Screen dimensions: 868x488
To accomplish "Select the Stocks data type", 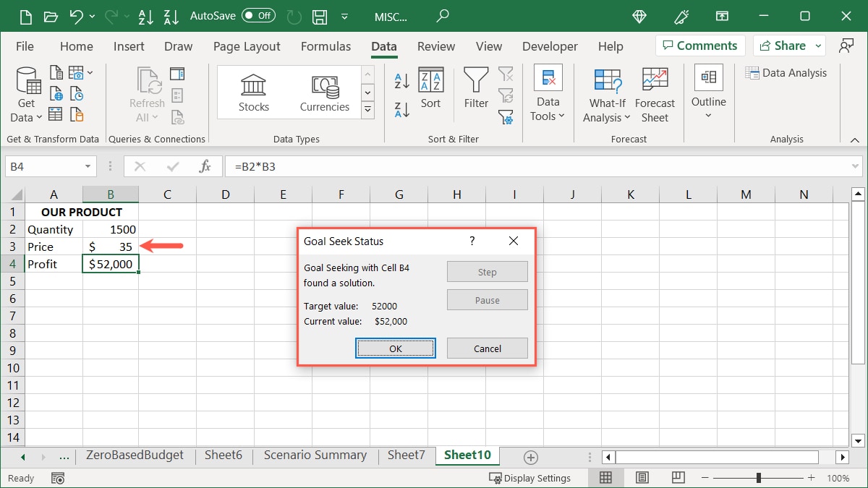I will point(253,92).
